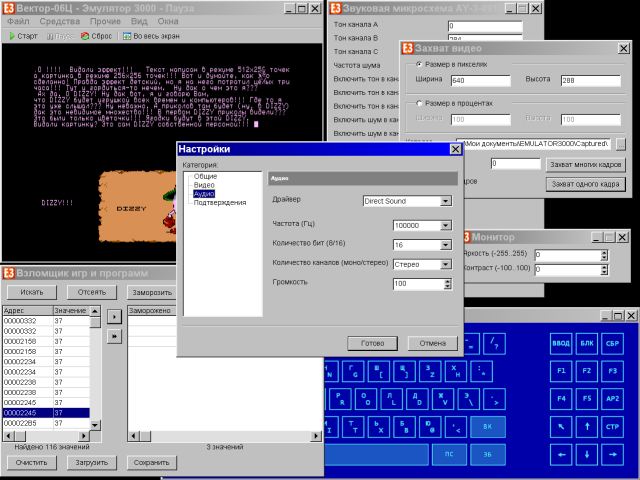This screenshot has width=640, height=480.
Task: Open the Файл menu
Action: coord(18,21)
